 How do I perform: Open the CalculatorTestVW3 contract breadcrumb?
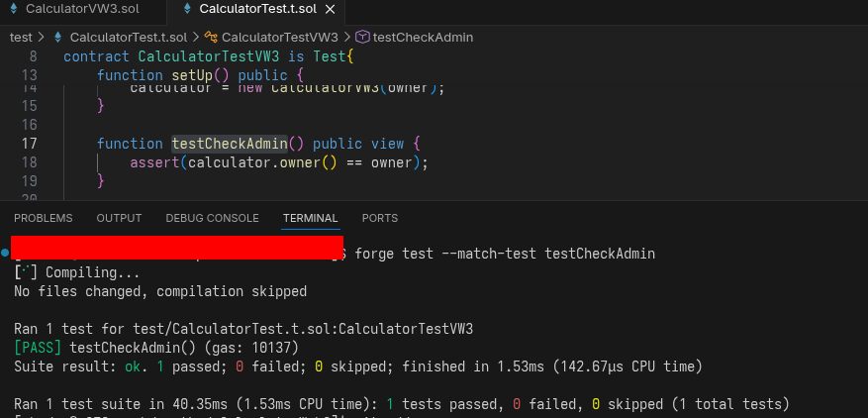[279, 38]
